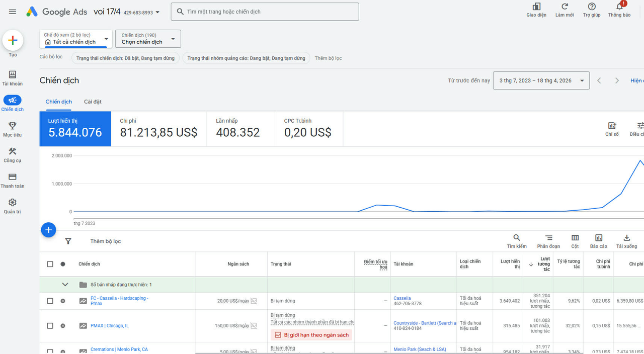Screen dimensions: 644x354
Task: Collapse the Số bản nháp drafts row
Action: coord(65,285)
